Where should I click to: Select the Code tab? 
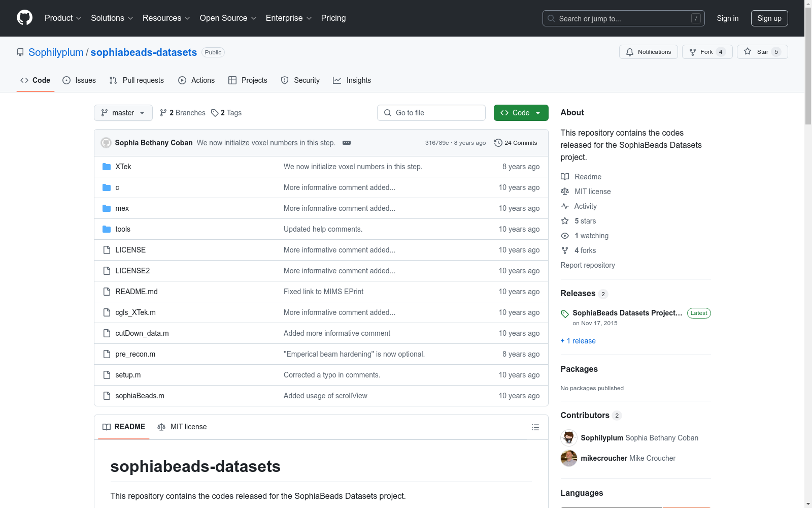coord(36,80)
